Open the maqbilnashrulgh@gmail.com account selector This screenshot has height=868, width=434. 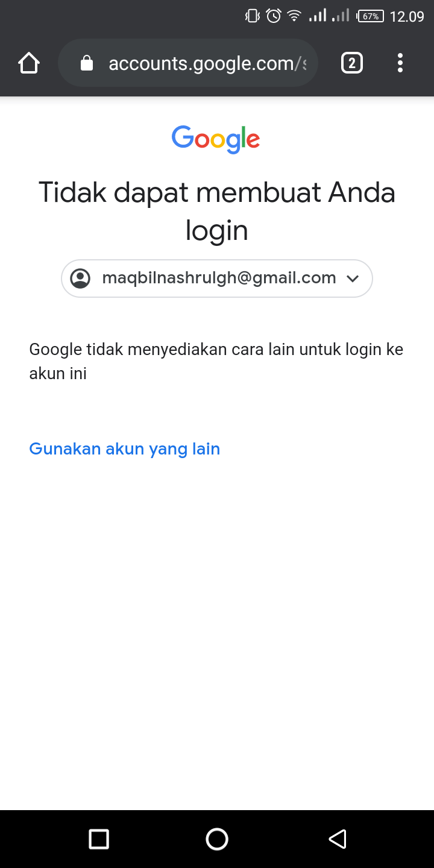(217, 278)
